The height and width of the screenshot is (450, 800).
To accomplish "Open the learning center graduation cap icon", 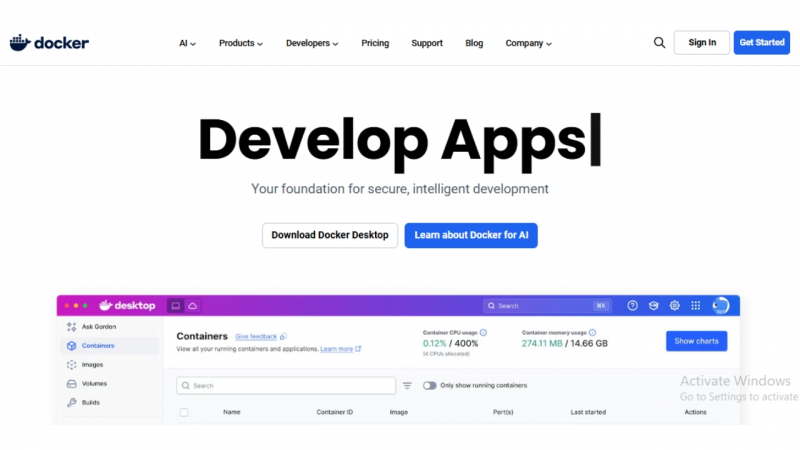I will (x=654, y=306).
